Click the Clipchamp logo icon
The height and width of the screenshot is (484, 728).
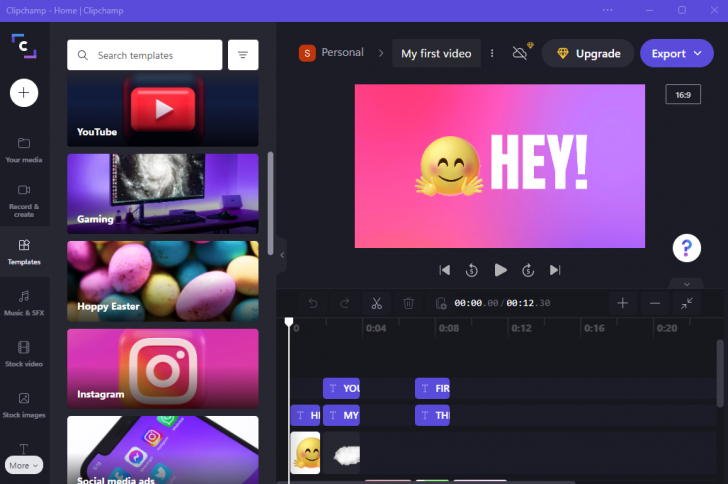[24, 46]
